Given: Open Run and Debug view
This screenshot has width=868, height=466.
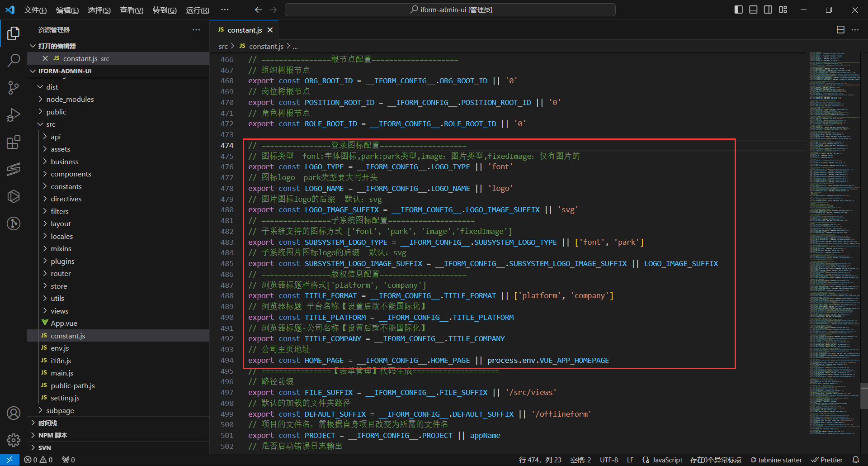Looking at the screenshot, I should pyautogui.click(x=14, y=115).
